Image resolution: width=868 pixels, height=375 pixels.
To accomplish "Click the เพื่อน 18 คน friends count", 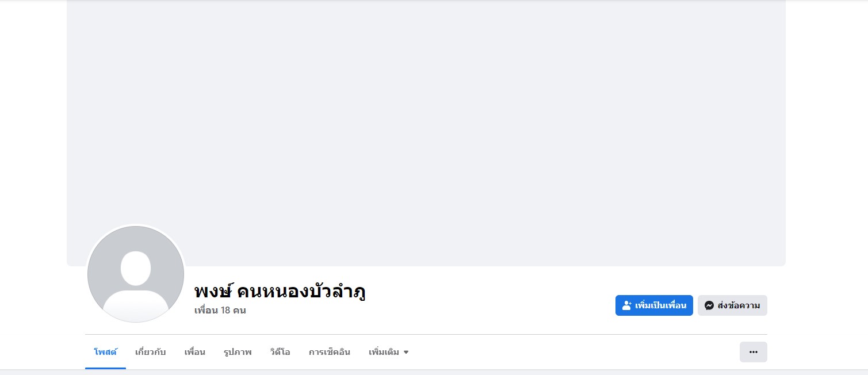I will 220,311.
